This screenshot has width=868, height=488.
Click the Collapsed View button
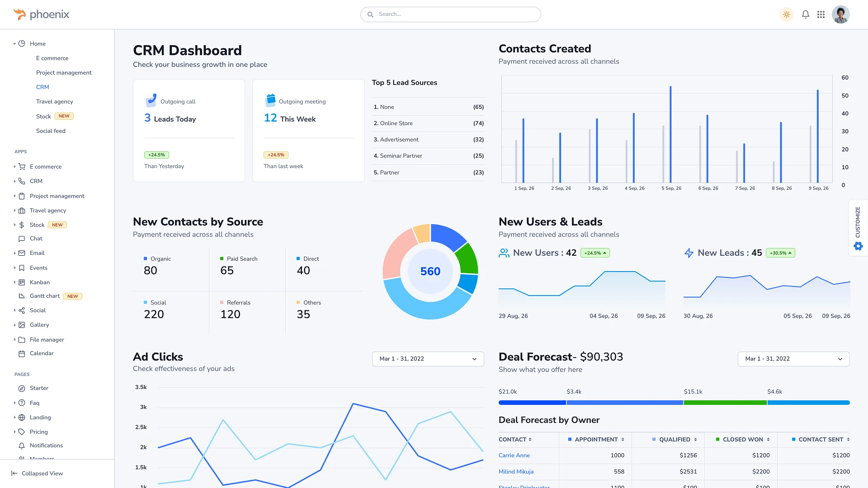point(37,474)
